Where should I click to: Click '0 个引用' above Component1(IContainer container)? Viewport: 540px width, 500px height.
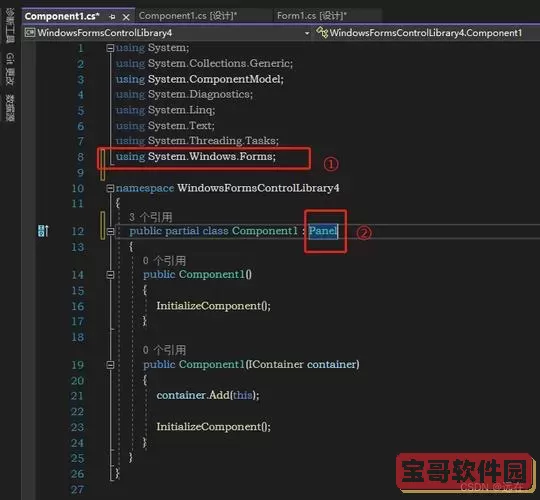pyautogui.click(x=164, y=350)
